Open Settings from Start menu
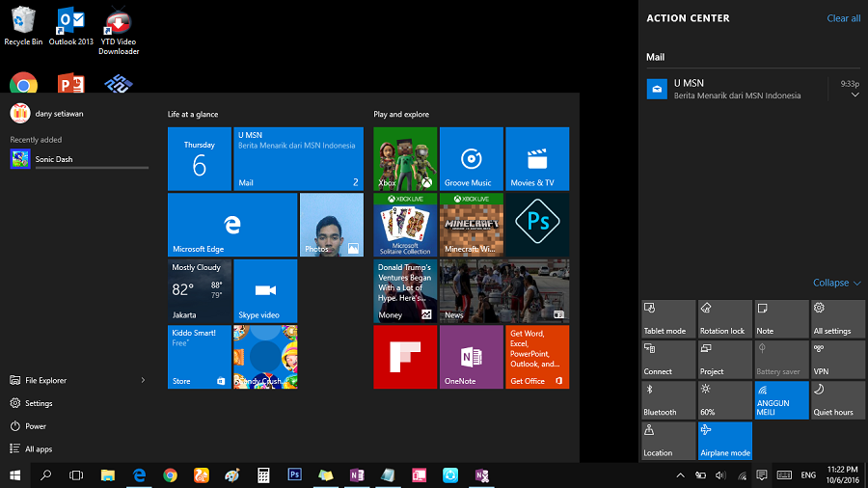The image size is (868, 488). pos(39,403)
